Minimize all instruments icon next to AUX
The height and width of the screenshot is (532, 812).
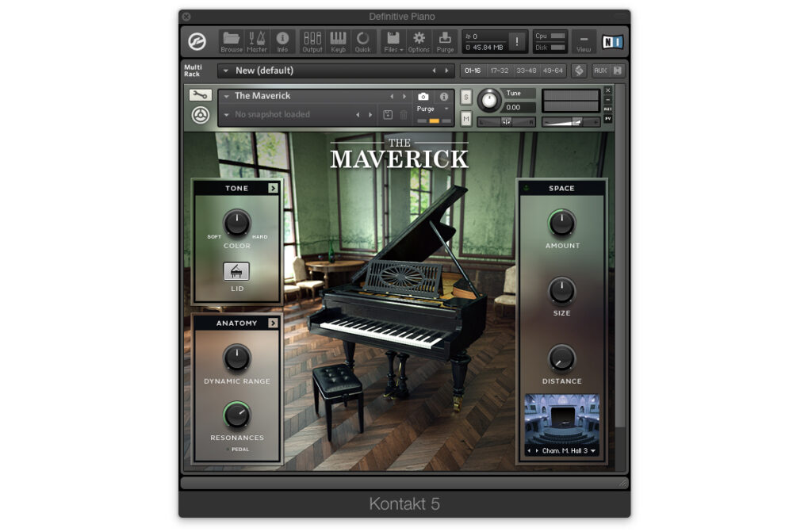(617, 71)
